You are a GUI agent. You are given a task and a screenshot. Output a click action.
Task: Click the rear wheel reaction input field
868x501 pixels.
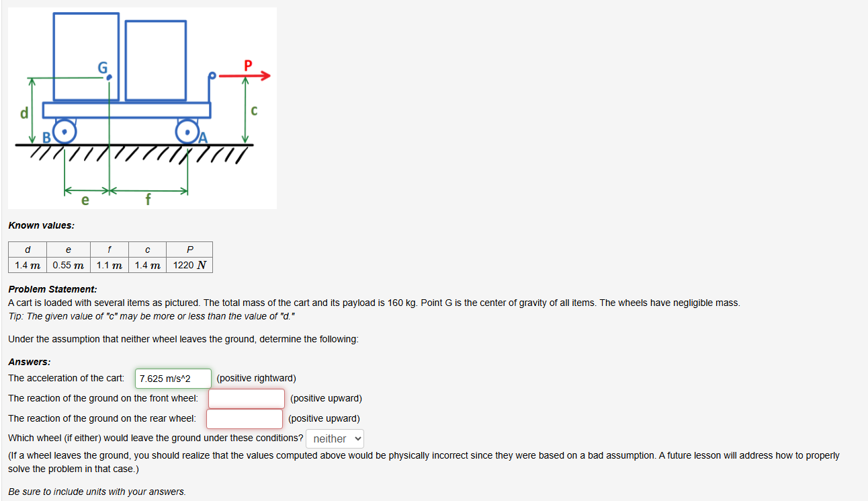(244, 418)
